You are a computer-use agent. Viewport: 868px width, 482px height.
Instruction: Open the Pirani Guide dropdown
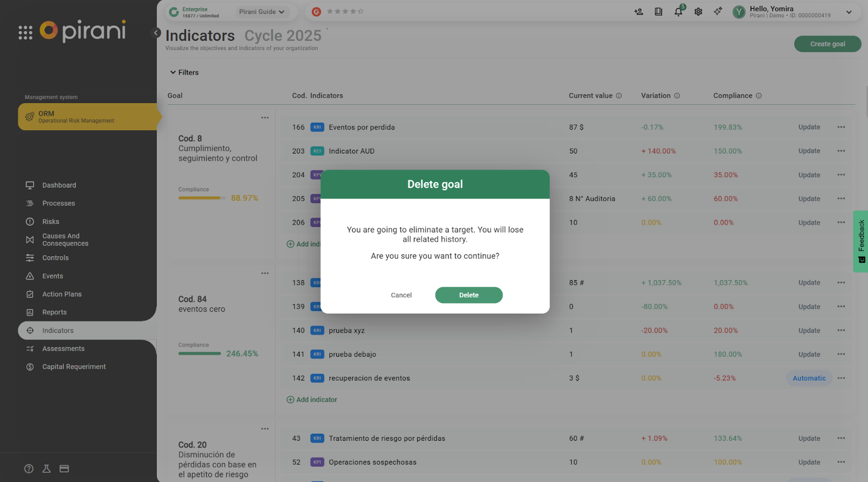(261, 12)
